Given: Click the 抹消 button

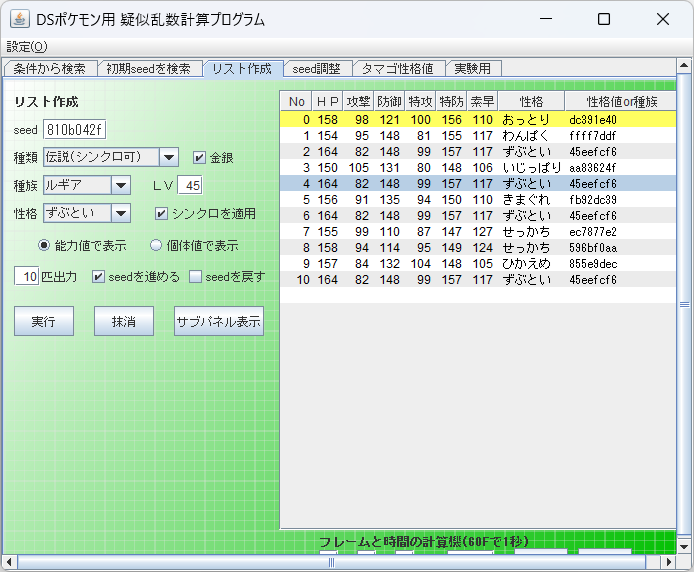Looking at the screenshot, I should tap(124, 321).
